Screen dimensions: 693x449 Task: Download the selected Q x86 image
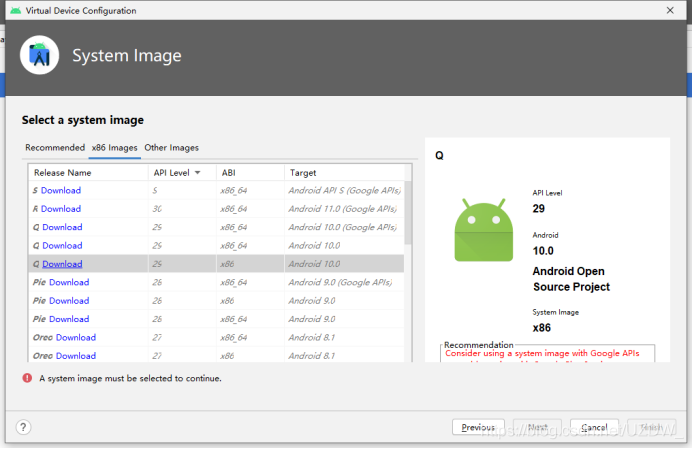click(x=62, y=264)
